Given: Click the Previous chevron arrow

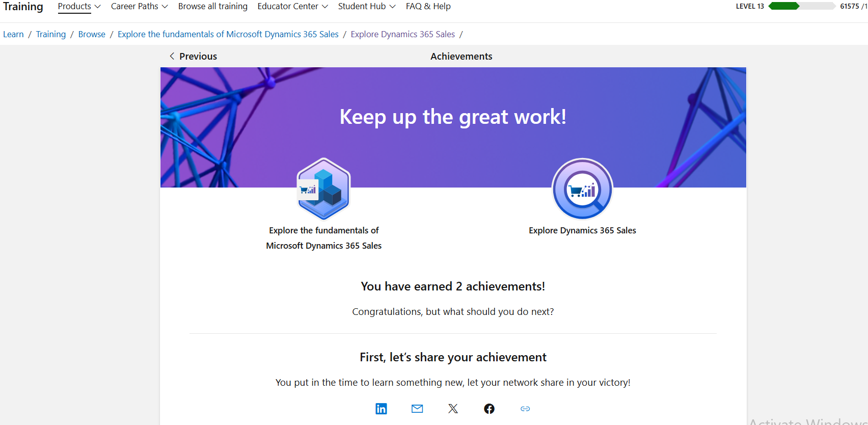Looking at the screenshot, I should click(x=172, y=56).
